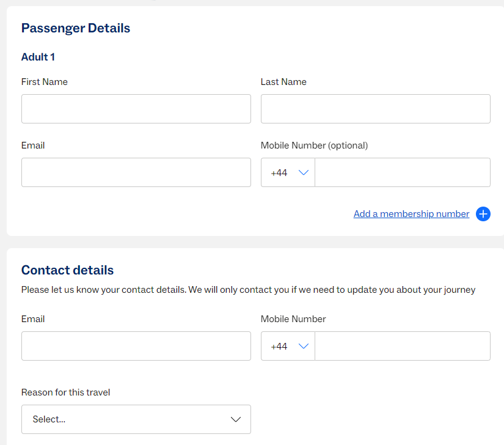Open the Reason for this travel dropdown
Viewport: 504px width, 445px height.
point(136,419)
